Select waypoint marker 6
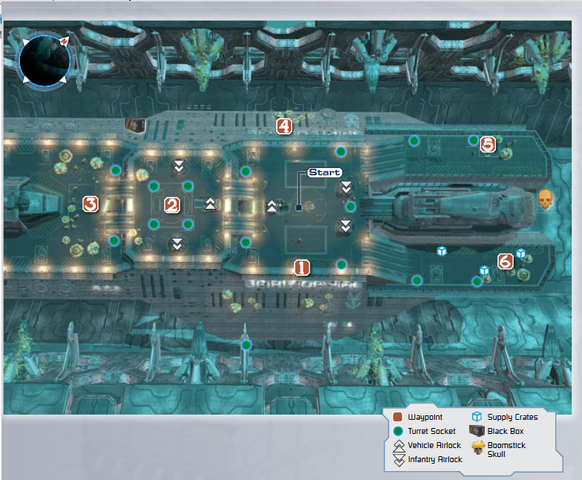 pos(505,262)
